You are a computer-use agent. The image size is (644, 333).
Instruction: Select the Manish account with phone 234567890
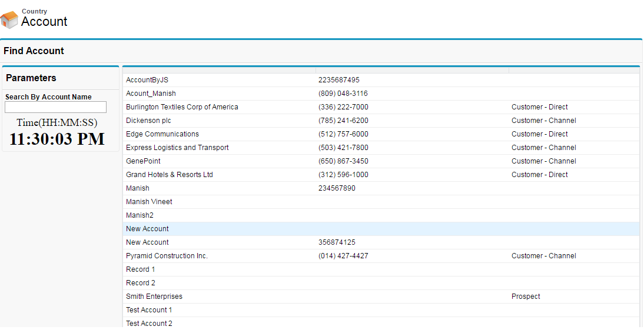tap(138, 188)
